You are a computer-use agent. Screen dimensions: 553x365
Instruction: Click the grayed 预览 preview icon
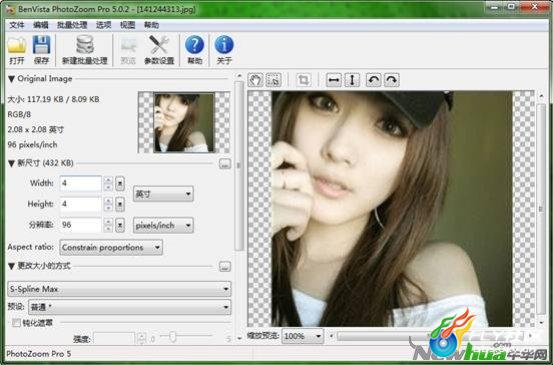pos(128,50)
